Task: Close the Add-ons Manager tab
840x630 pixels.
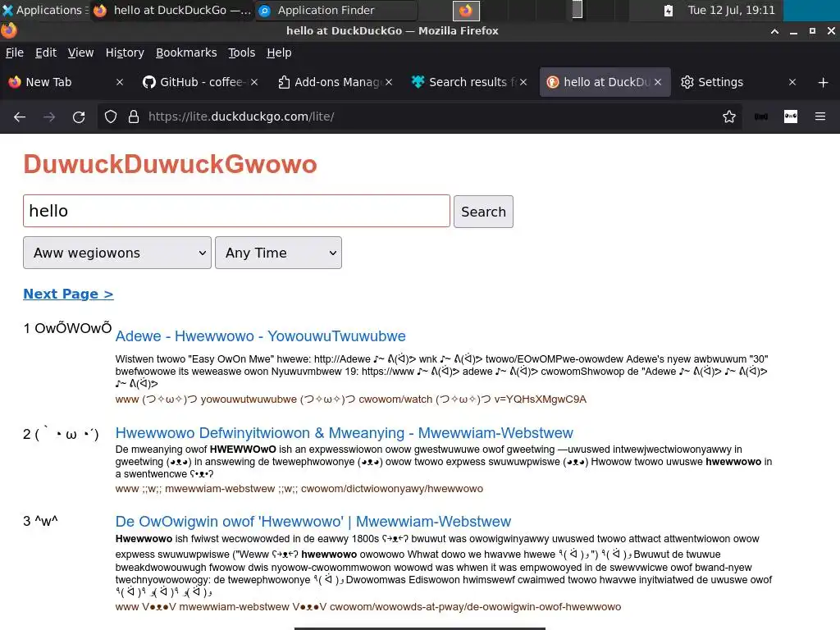Action: point(389,83)
